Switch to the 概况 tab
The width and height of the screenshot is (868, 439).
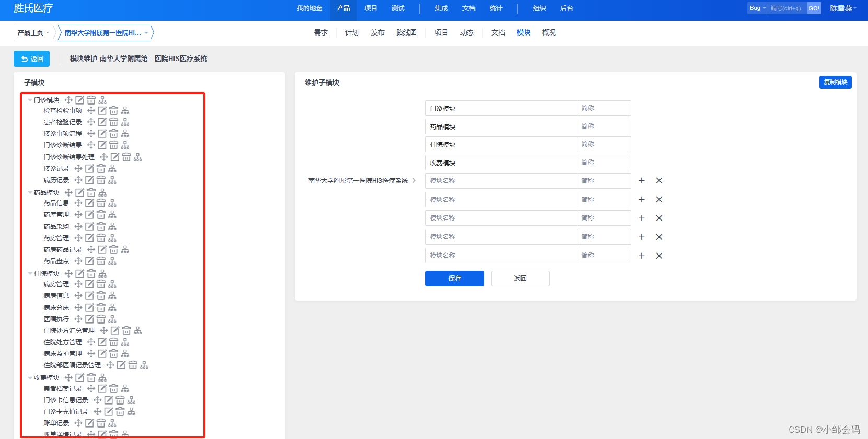pos(549,32)
